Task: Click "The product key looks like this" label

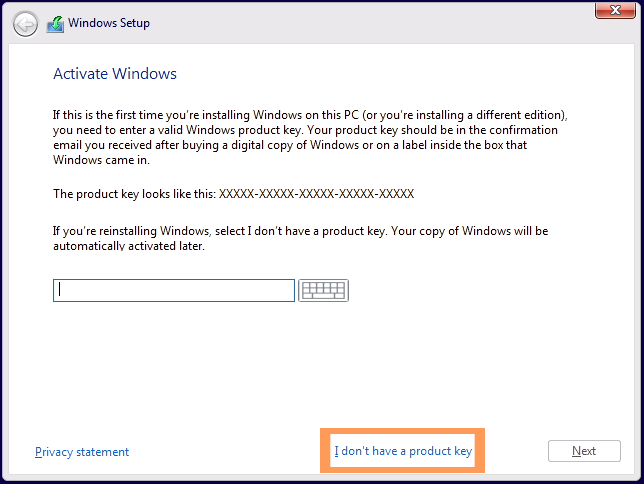Action: click(134, 194)
